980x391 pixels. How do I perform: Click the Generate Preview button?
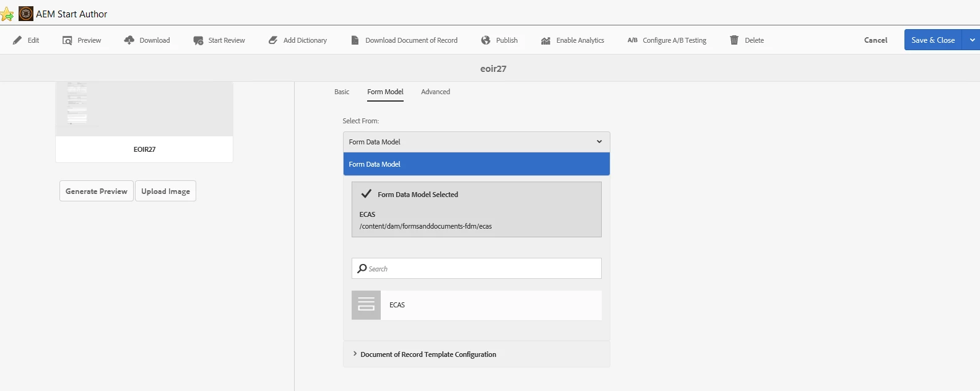click(x=97, y=191)
